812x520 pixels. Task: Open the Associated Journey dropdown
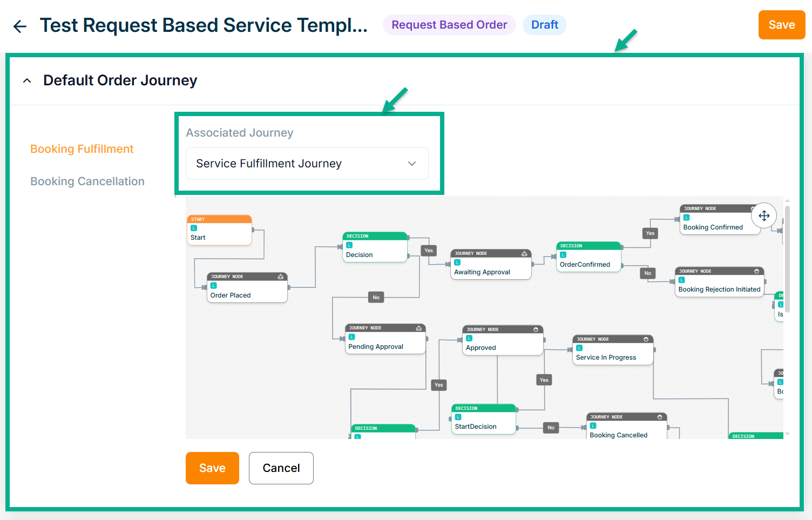point(307,164)
